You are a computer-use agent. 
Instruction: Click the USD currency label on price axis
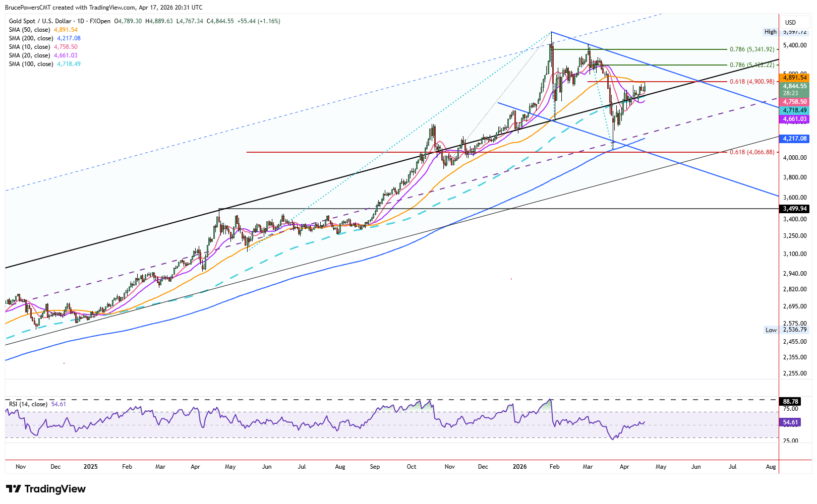(790, 23)
